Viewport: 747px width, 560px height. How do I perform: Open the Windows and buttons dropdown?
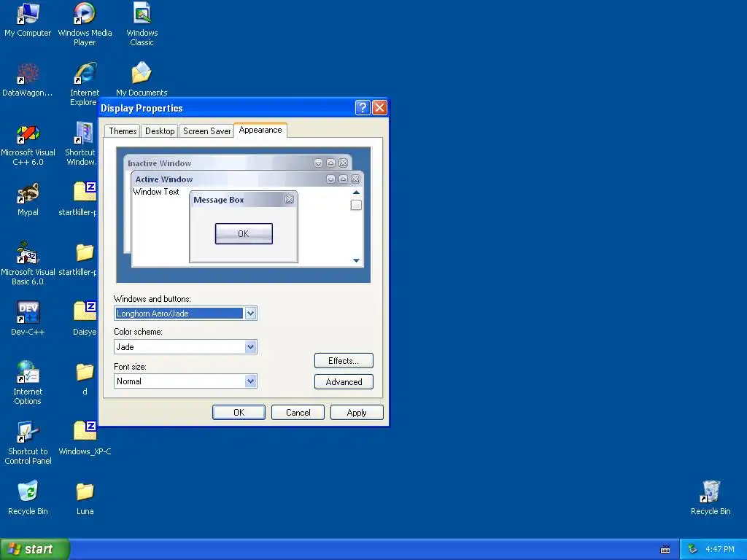point(251,314)
